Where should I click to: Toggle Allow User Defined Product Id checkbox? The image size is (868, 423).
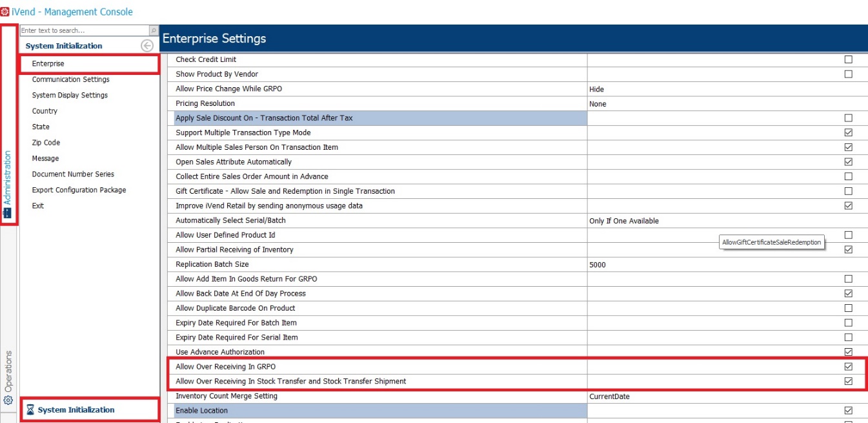848,235
